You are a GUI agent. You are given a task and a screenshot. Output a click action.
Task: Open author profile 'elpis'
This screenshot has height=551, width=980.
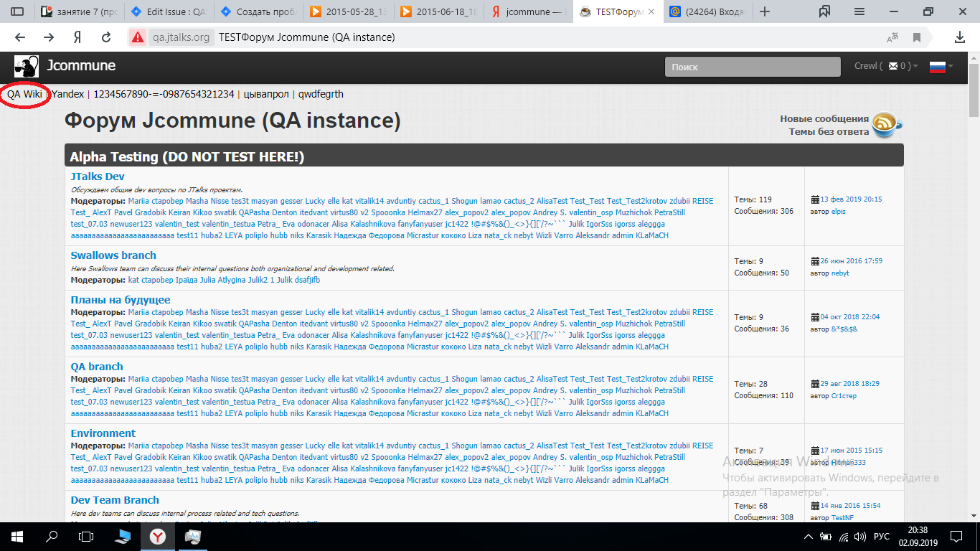(838, 212)
